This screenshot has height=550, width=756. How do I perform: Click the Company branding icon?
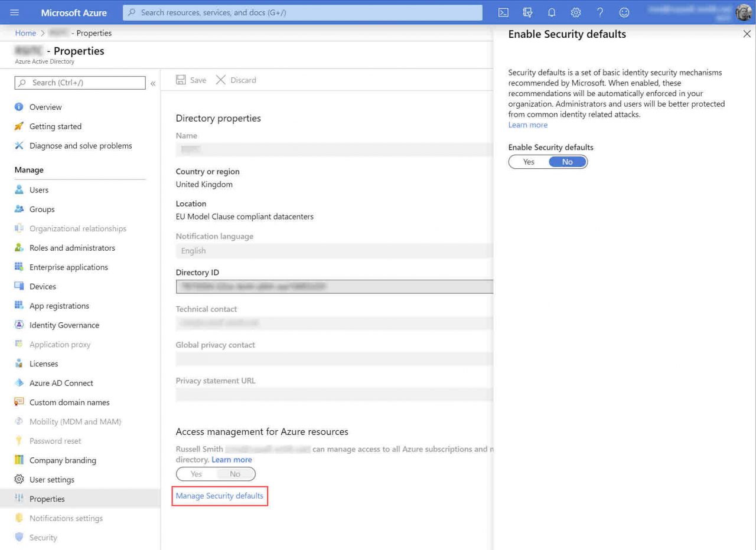point(19,460)
